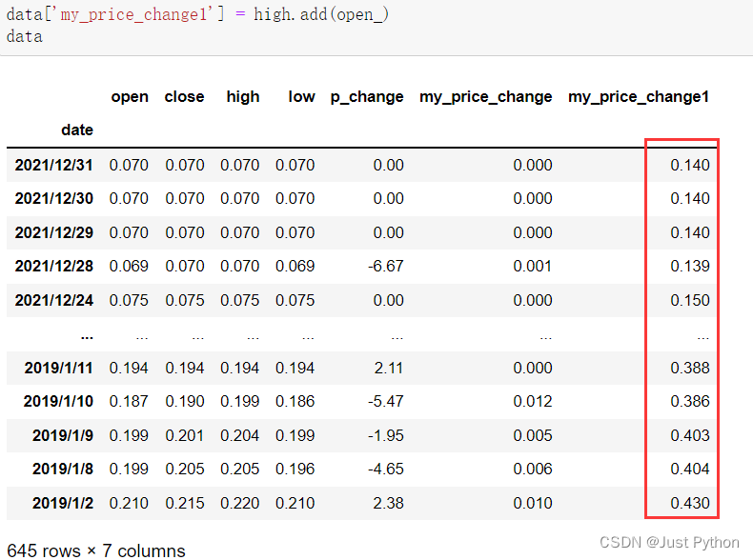
Task: Click low value 0.196
Action: tap(295, 470)
